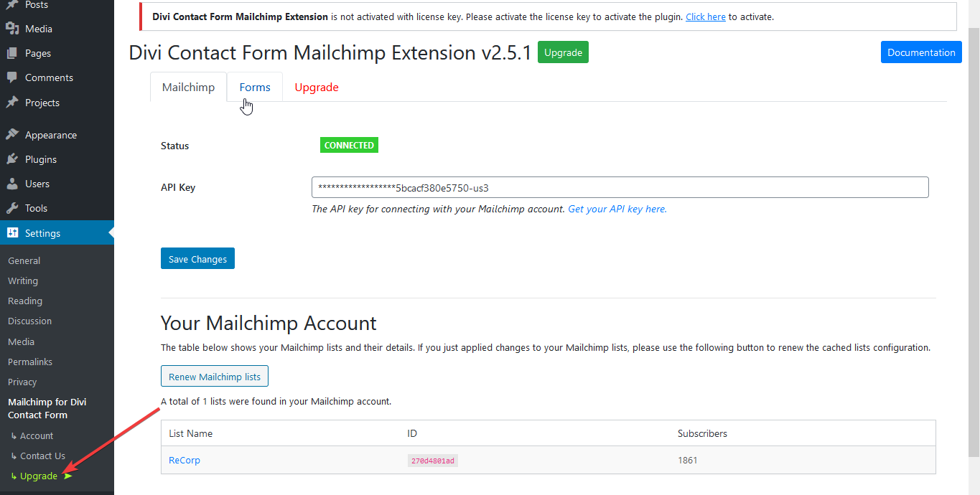
Task: Follow 'Get your API key here' link
Action: (x=617, y=209)
